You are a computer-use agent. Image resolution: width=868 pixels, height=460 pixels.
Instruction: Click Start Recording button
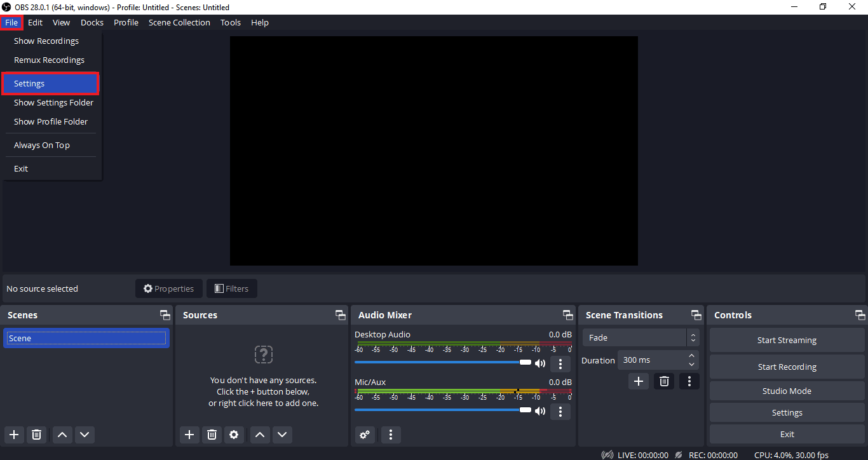pyautogui.click(x=787, y=367)
